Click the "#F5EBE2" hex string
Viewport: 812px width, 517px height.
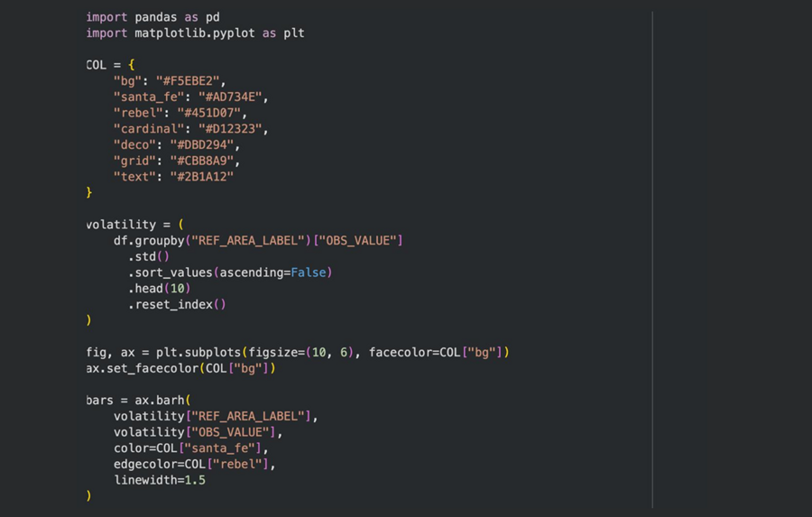click(x=190, y=81)
